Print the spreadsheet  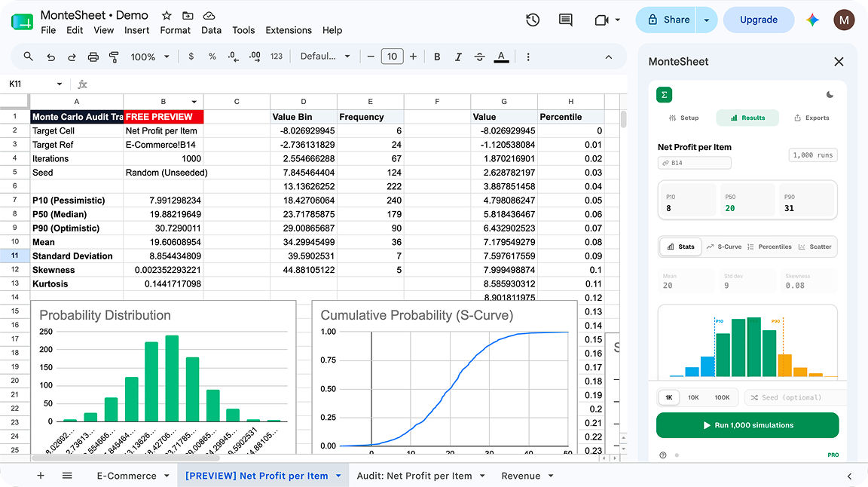point(93,57)
